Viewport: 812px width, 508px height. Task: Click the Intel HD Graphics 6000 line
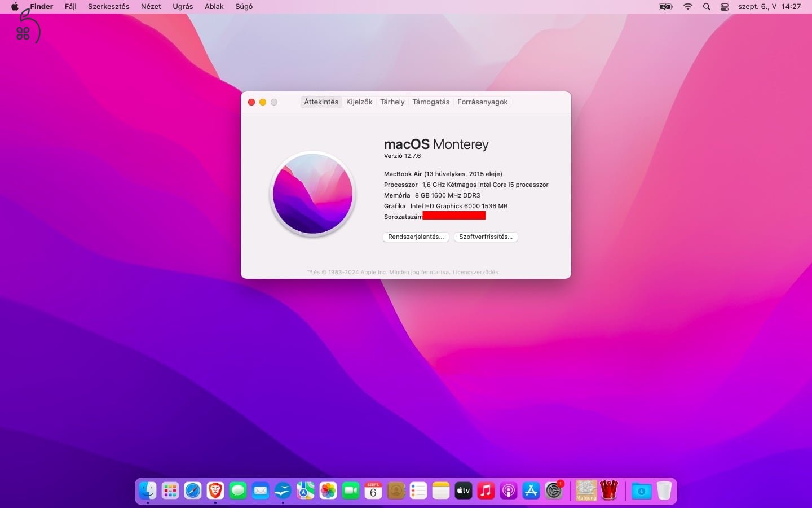446,207
